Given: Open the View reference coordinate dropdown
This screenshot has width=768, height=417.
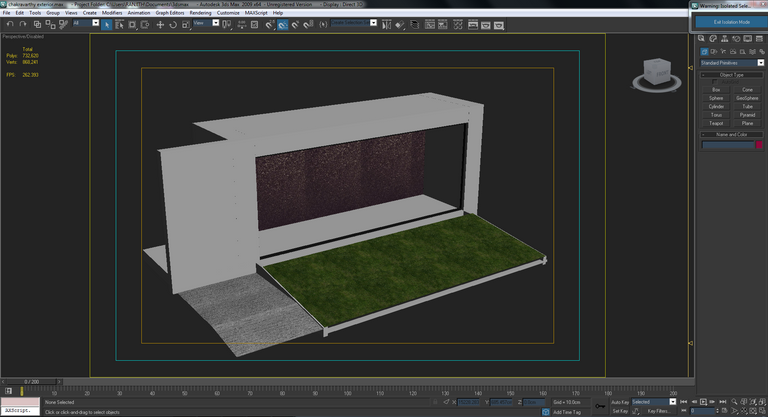Looking at the screenshot, I should (x=204, y=24).
